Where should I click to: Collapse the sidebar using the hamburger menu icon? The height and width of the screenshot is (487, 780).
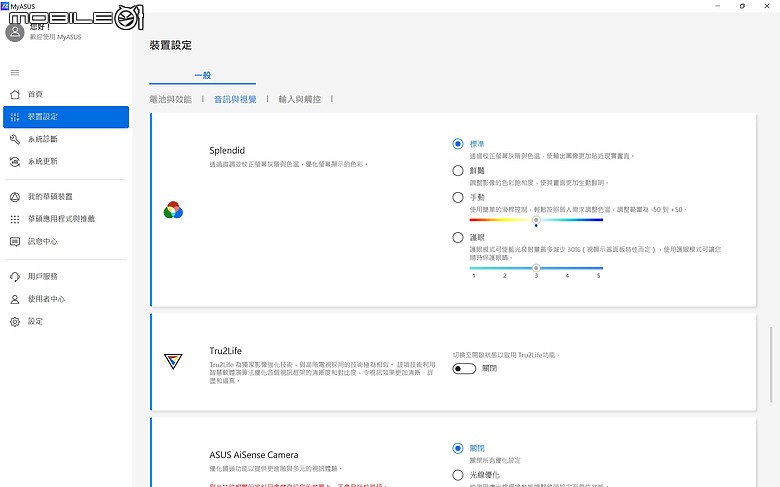(15, 73)
